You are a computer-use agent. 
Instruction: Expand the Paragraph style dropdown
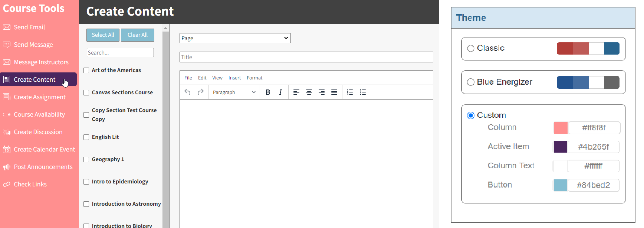[234, 92]
